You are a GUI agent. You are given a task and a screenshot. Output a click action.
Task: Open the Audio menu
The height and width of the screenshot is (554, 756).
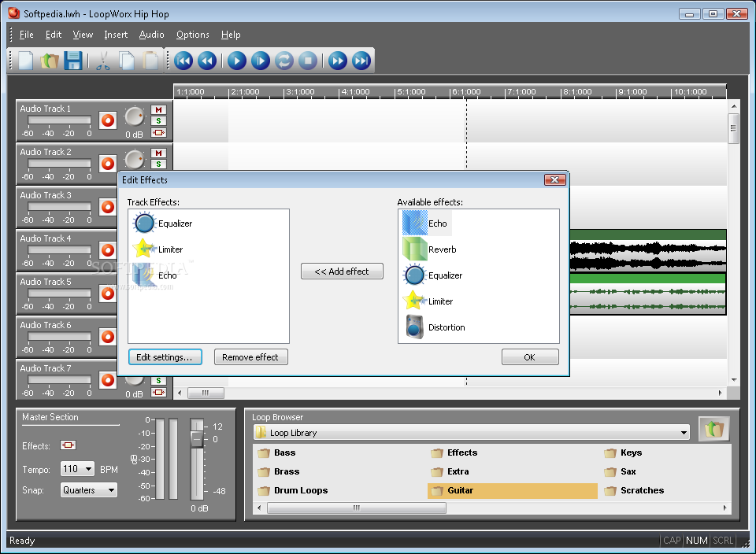(x=152, y=35)
